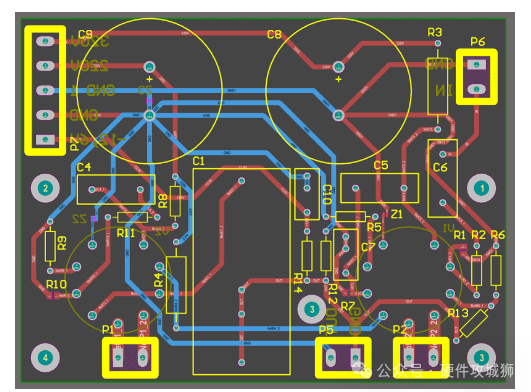Screen dimensions: 531x392
Task: Click mounting hole number 4
Action: [x=45, y=358]
